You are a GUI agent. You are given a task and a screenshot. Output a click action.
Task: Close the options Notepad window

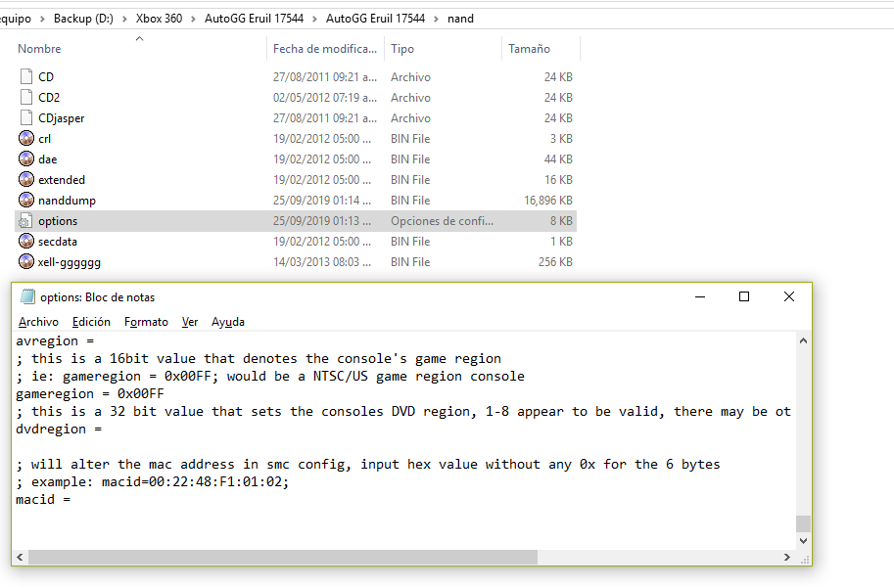tap(789, 296)
